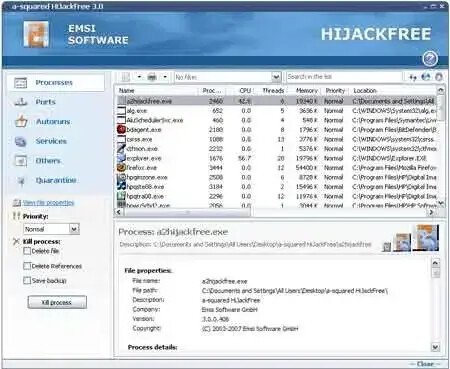Select the ctfmon.exe process row
This screenshot has width=450, height=369.
tap(277, 149)
